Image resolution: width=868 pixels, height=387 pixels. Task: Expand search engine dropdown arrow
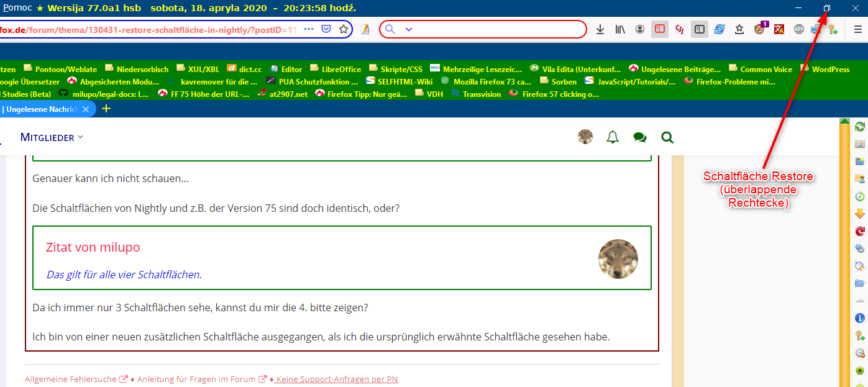pyautogui.click(x=409, y=29)
